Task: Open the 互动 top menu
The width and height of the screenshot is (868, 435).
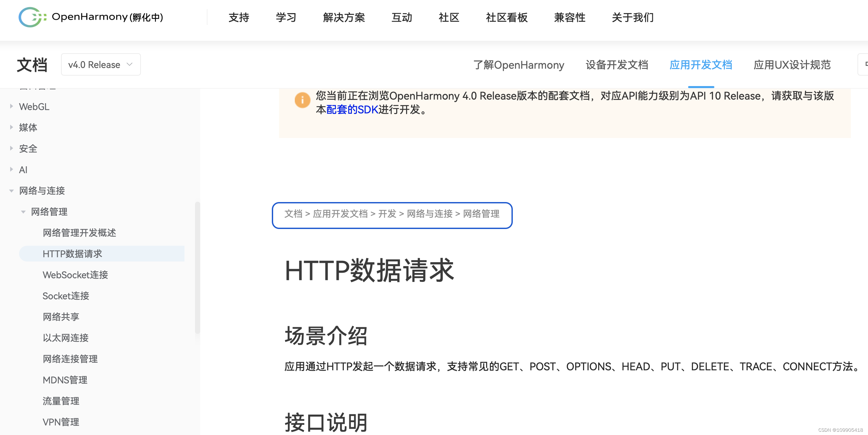Action: tap(401, 17)
